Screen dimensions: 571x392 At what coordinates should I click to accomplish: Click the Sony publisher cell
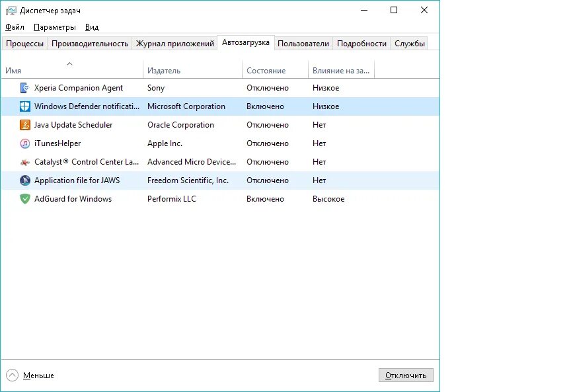pyautogui.click(x=156, y=88)
